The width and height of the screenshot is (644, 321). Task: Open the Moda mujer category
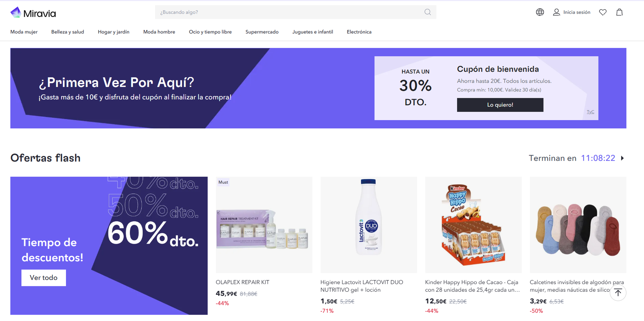coord(24,32)
